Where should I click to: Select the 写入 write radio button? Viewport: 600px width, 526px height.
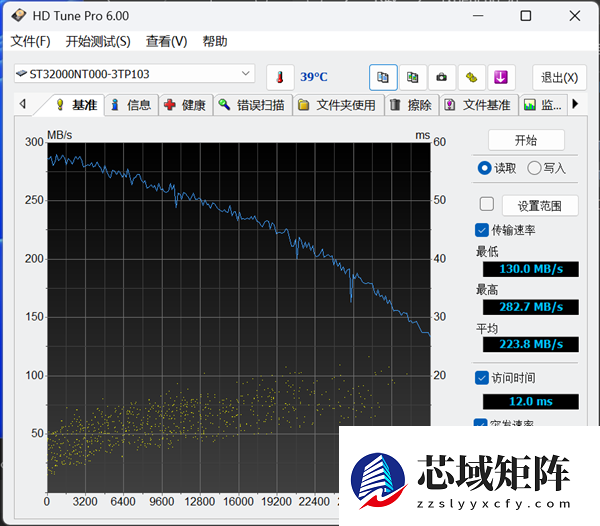click(534, 168)
